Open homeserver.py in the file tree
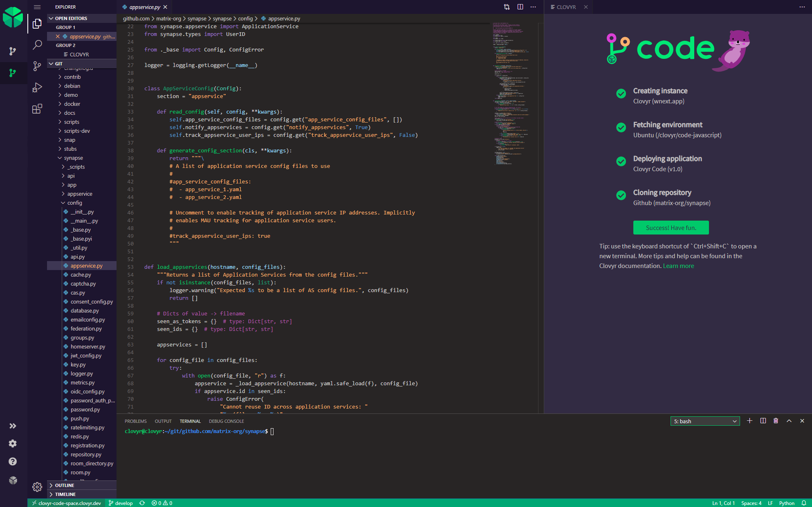 pos(87,346)
